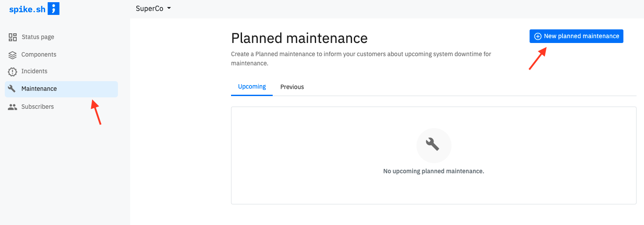Open the Components sidebar link
Image resolution: width=644 pixels, height=225 pixels.
pos(39,55)
